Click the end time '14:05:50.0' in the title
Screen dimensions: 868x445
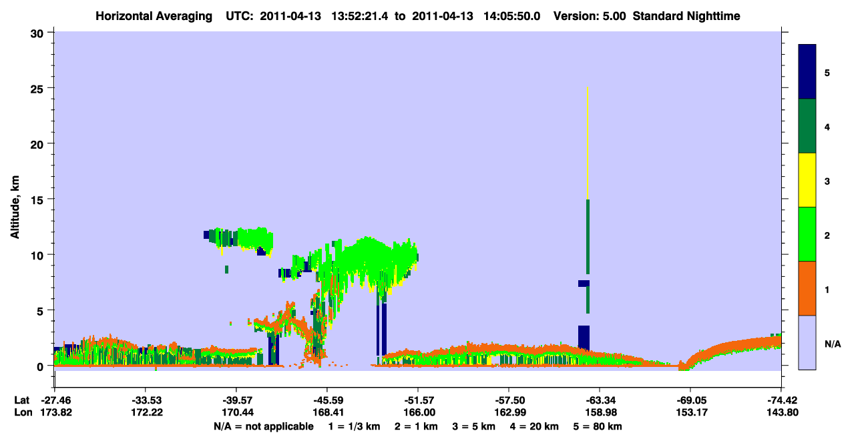point(513,15)
